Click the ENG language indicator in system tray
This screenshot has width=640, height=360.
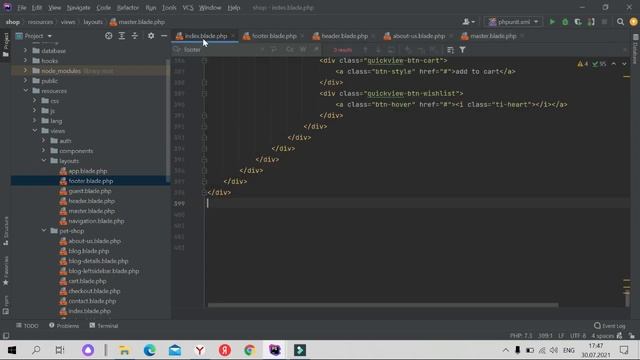click(569, 350)
